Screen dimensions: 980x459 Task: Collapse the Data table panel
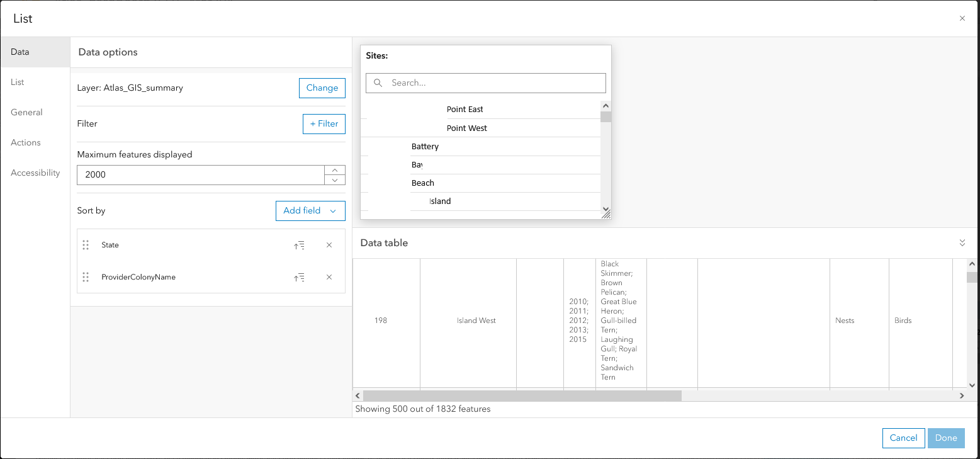(x=962, y=243)
